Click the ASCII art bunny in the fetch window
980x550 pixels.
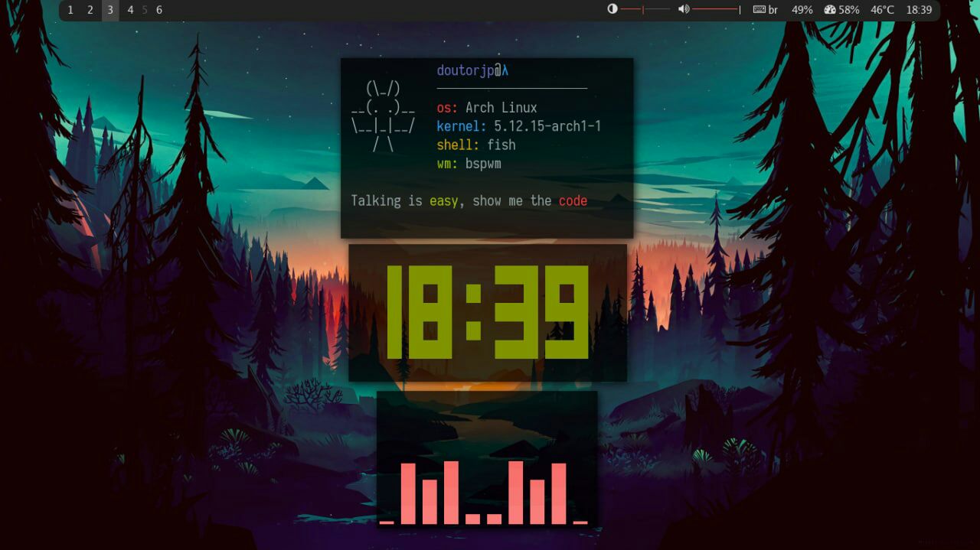click(x=383, y=116)
